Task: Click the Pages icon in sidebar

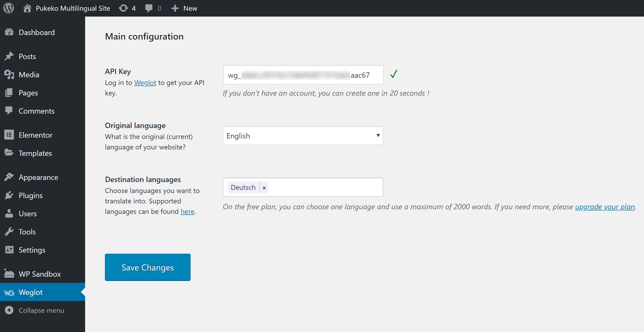Action: (x=9, y=93)
